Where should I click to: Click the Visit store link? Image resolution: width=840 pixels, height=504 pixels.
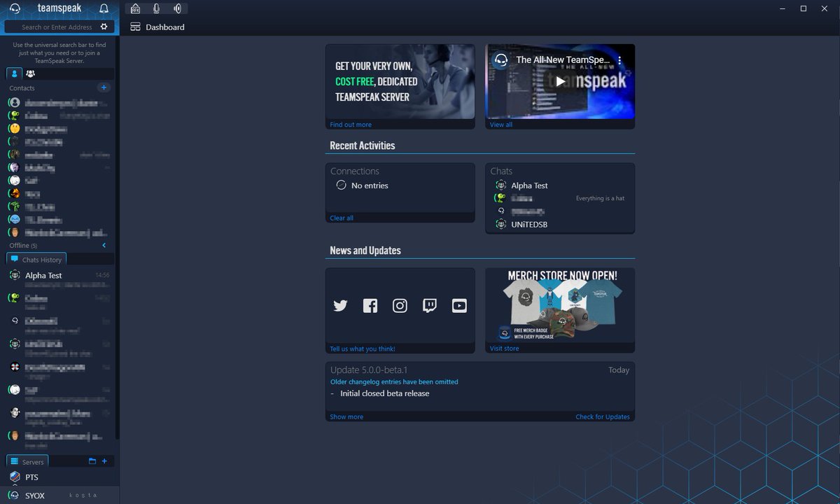(x=505, y=349)
